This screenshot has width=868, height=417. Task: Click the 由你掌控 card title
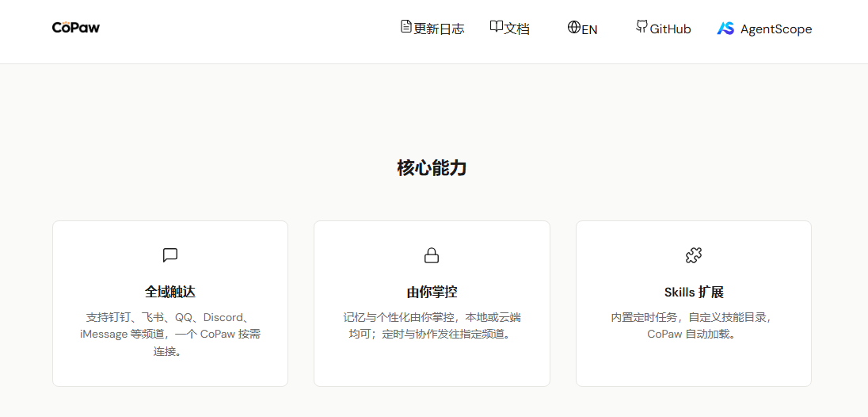click(x=432, y=292)
